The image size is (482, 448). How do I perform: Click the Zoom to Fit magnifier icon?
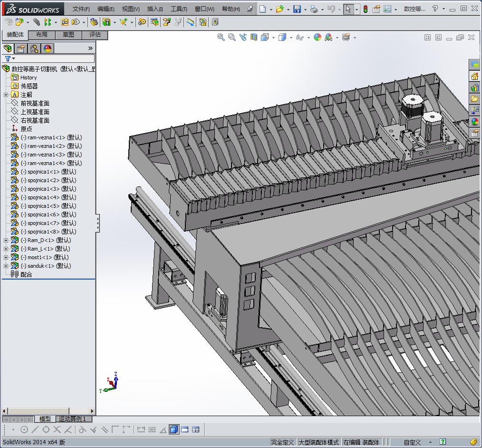tap(221, 37)
